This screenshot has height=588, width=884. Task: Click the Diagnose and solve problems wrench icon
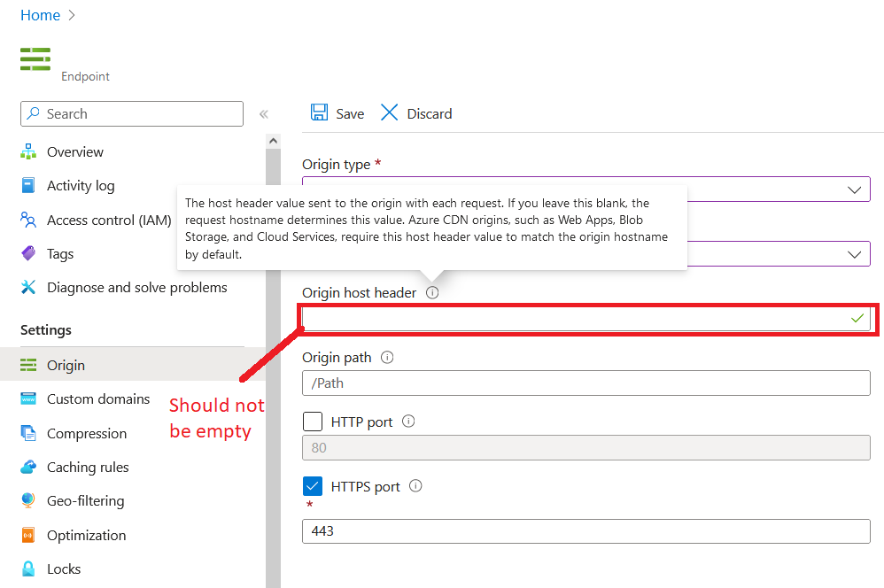click(27, 287)
